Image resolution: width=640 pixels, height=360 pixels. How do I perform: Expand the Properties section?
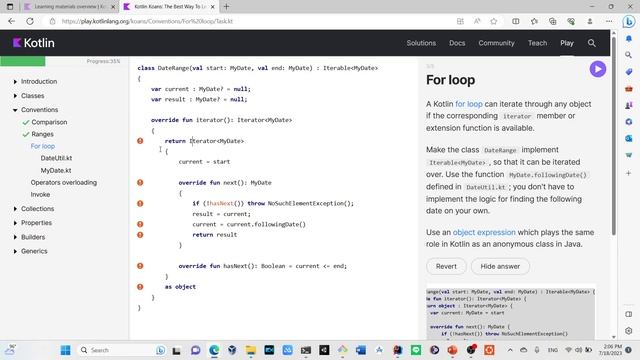[15, 223]
